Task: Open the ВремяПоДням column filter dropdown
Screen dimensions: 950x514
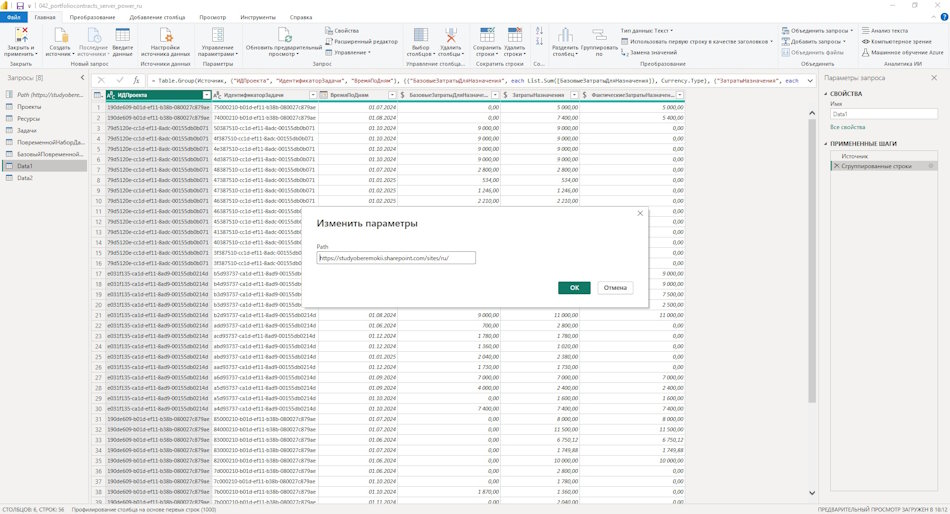Action: (x=392, y=95)
